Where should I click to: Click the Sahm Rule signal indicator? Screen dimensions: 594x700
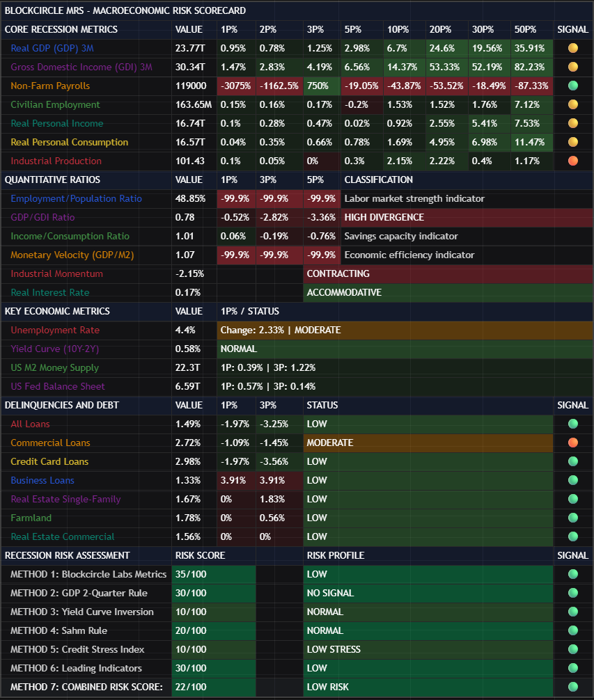pyautogui.click(x=573, y=631)
